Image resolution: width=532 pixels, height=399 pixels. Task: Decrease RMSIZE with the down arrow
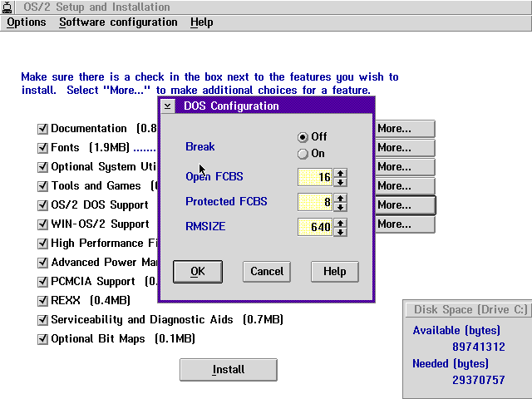340,232
